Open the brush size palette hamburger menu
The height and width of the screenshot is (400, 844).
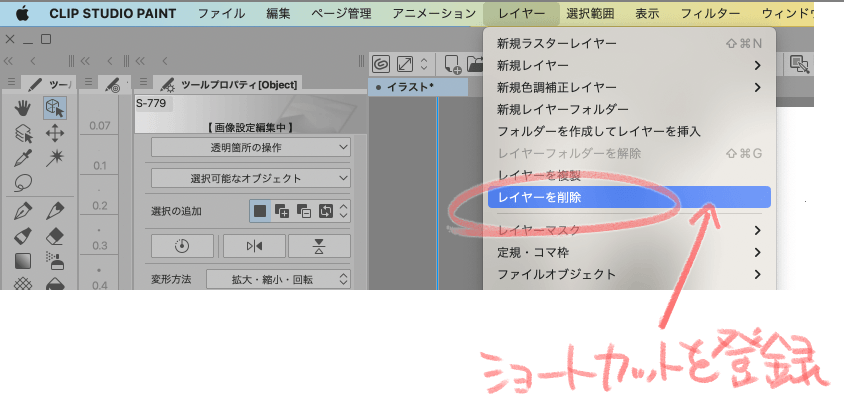pyautogui.click(x=89, y=82)
